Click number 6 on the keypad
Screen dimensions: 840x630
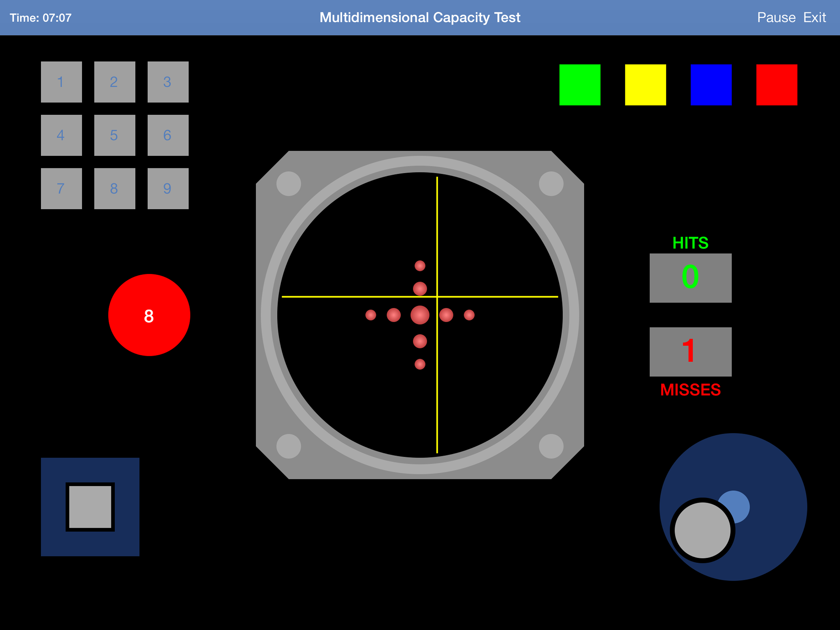coord(168,135)
